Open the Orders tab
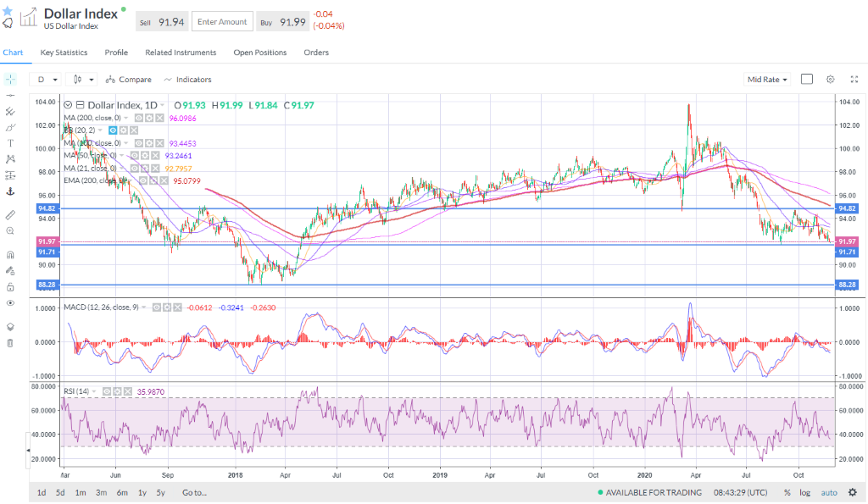 pyautogui.click(x=316, y=52)
